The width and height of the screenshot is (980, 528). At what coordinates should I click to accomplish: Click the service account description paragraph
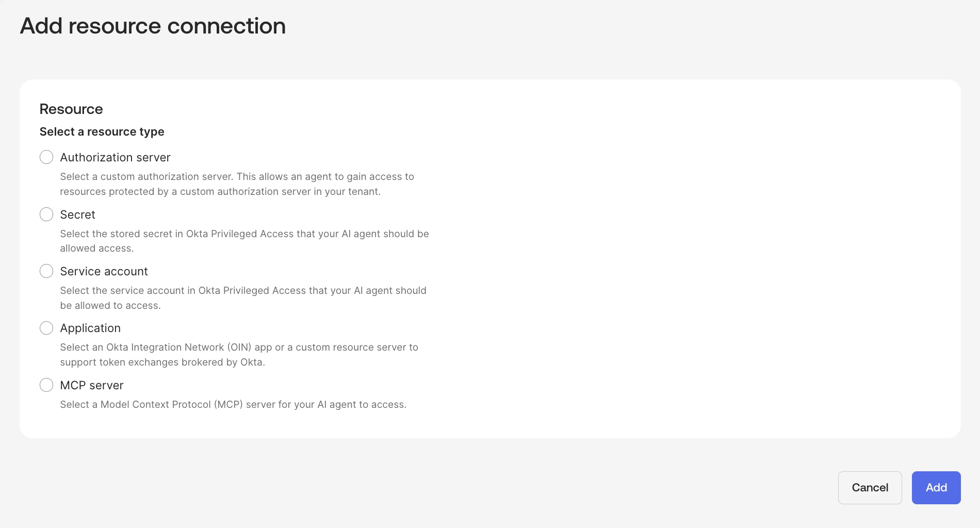pos(243,298)
